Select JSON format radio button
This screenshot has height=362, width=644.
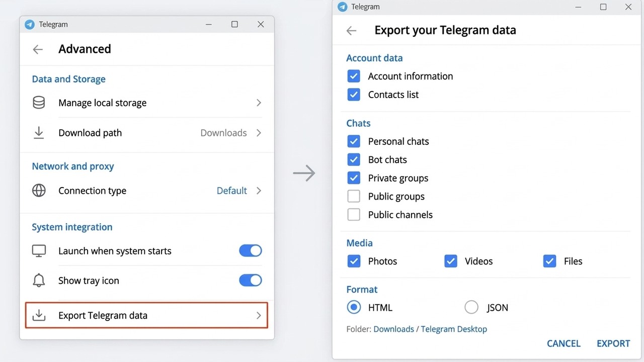[x=471, y=307]
